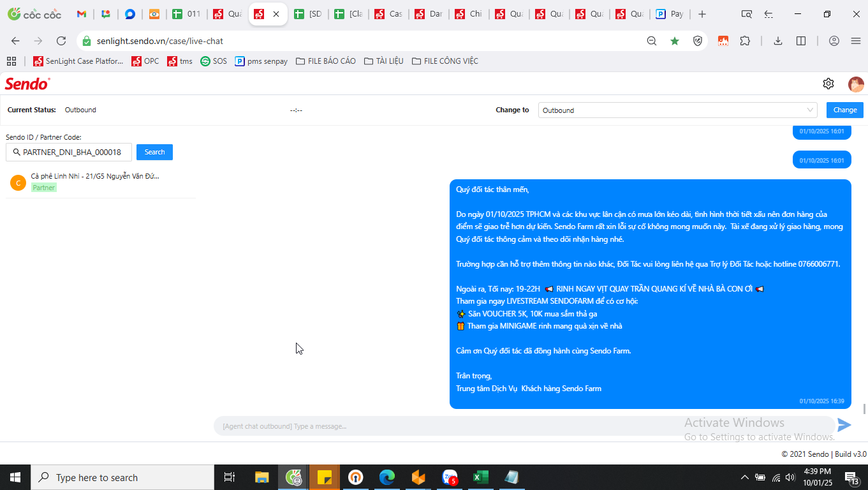
Task: Open the Windows Start menu
Action: [x=15, y=477]
